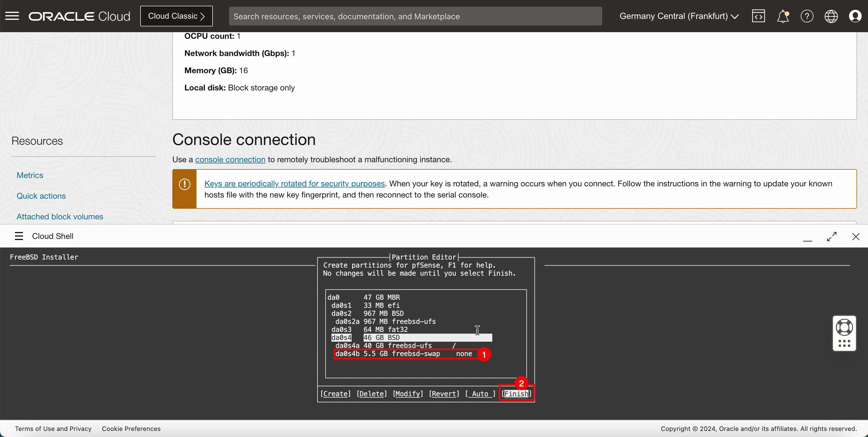Maximize the Cloud Shell panel
This screenshot has width=868, height=437.
point(832,237)
